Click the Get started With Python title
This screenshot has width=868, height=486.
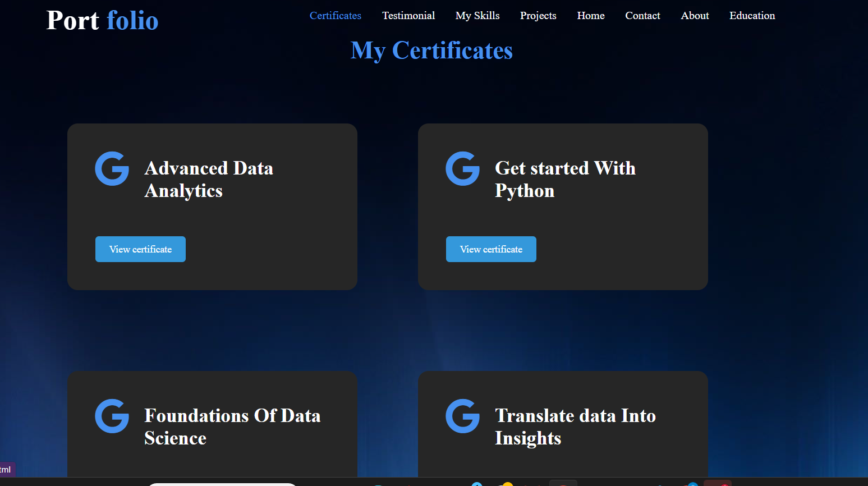[x=565, y=180]
